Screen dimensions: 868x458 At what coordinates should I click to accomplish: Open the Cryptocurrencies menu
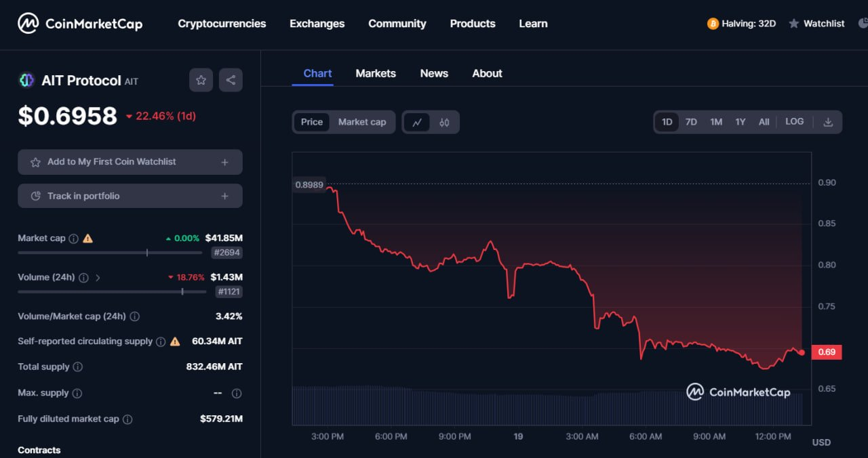coord(222,24)
